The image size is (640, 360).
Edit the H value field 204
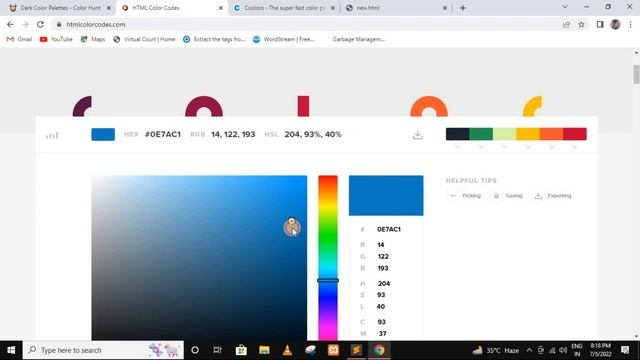[384, 284]
